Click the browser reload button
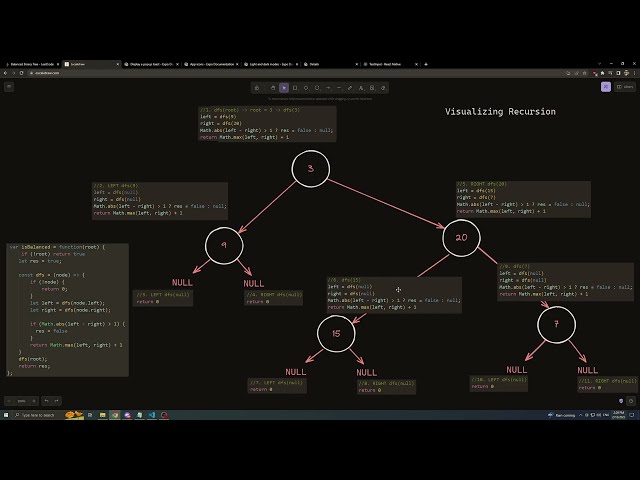The height and width of the screenshot is (480, 640). (22, 73)
